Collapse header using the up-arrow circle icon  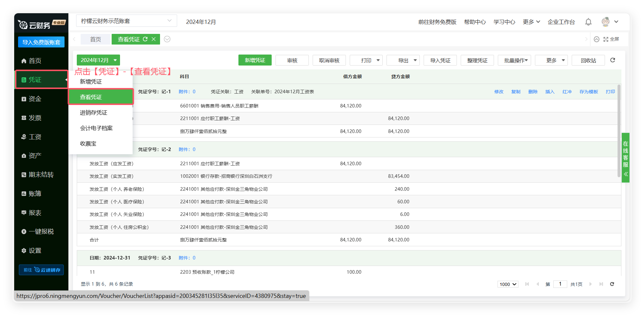coord(597,39)
